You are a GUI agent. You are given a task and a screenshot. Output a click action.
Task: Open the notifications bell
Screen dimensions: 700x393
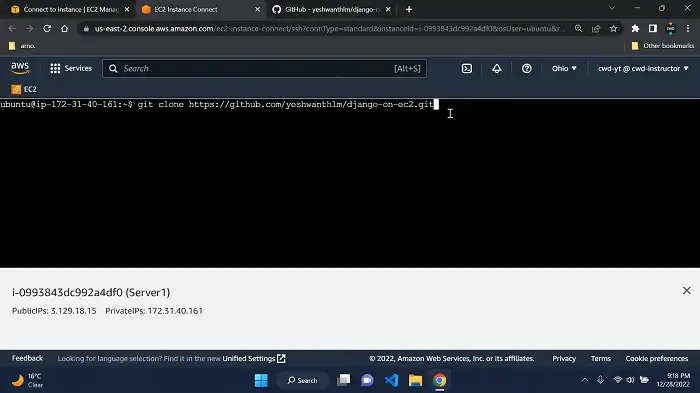point(496,68)
